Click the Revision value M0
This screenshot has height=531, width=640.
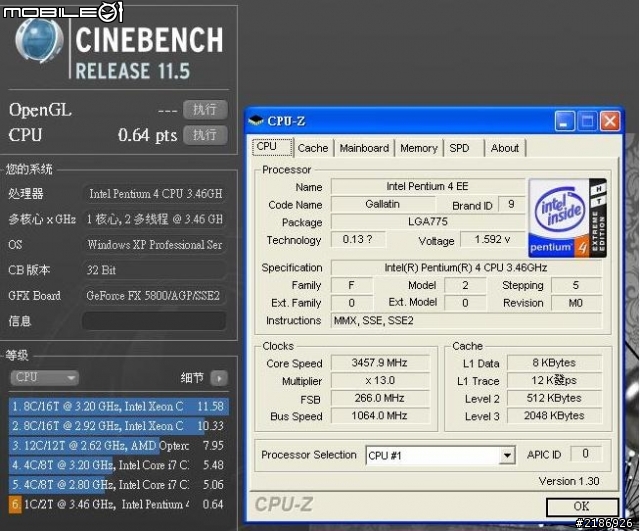576,303
